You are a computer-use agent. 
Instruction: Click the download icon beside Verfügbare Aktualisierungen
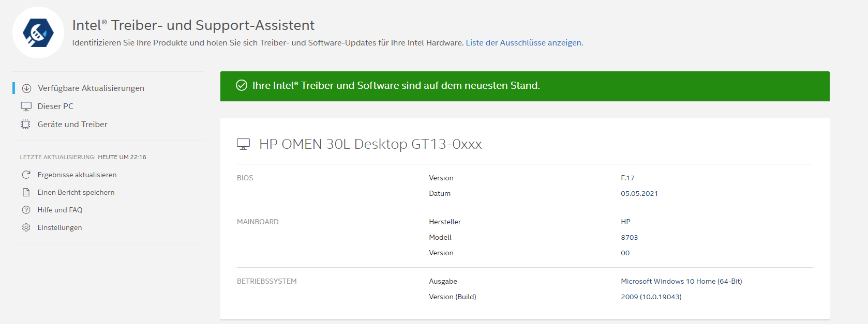click(x=26, y=88)
